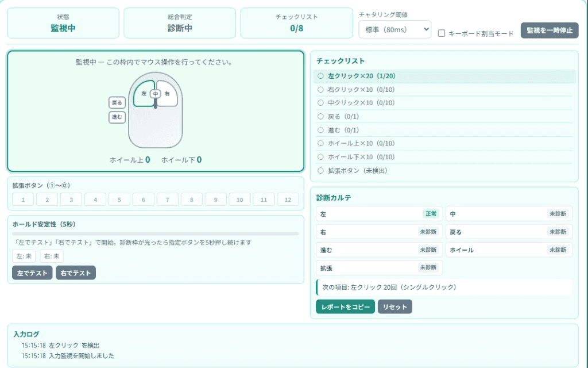
Task: Click extension button 12
Action: (288, 200)
